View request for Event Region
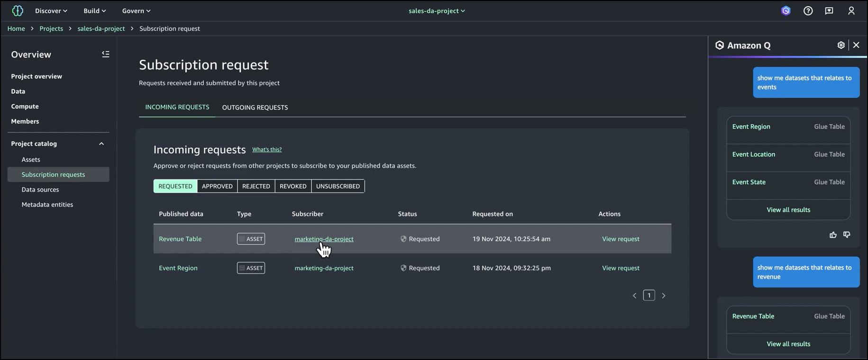Viewport: 868px width, 360px height. 621,268
